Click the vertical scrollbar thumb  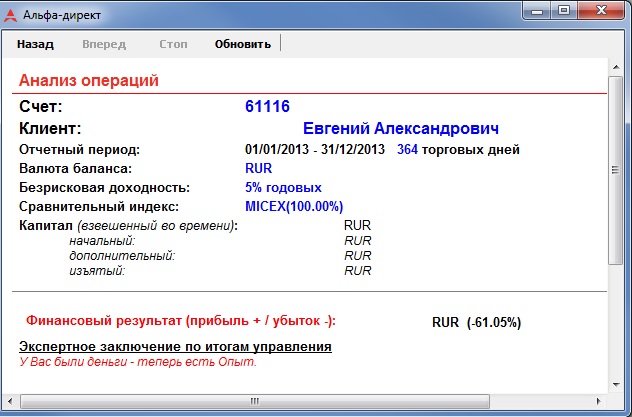(x=615, y=170)
